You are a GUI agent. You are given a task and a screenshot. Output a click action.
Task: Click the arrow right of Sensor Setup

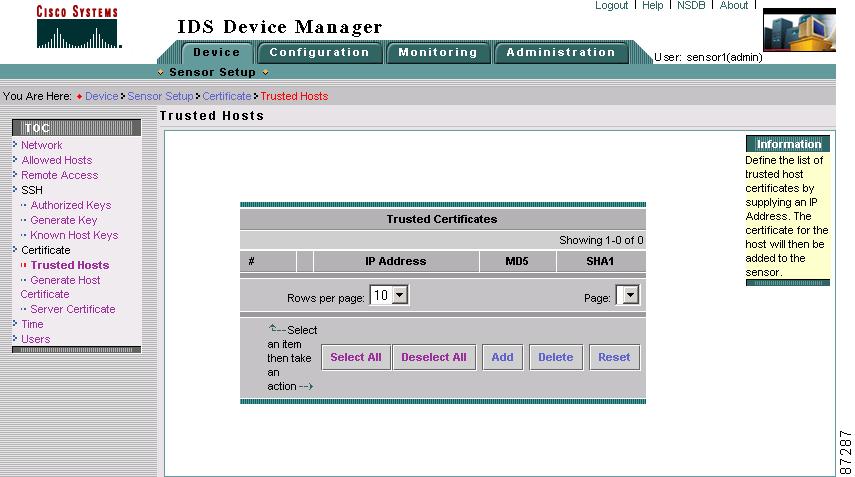(x=266, y=73)
